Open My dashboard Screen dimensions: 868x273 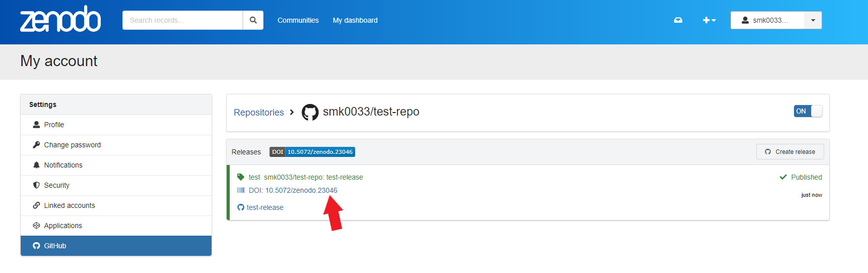[x=355, y=20]
